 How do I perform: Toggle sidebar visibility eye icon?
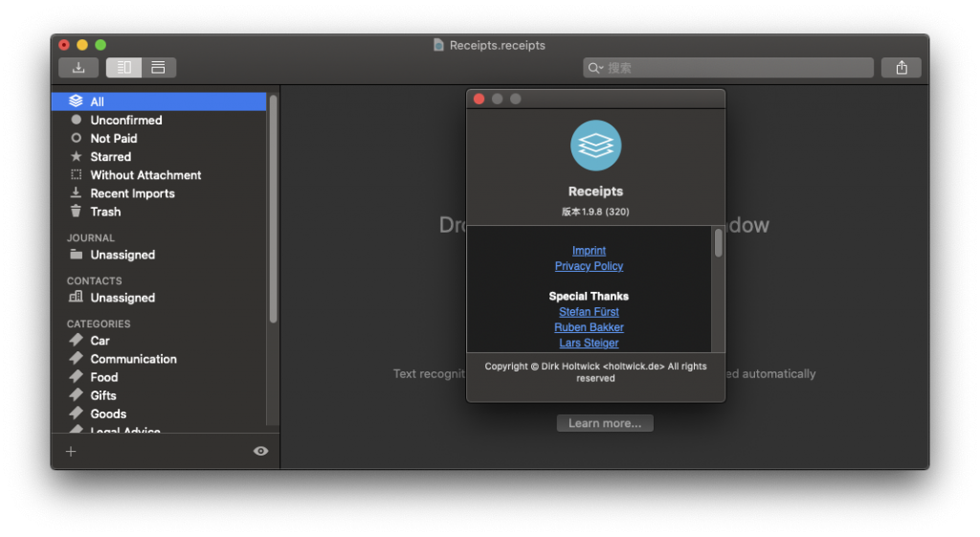tap(260, 451)
